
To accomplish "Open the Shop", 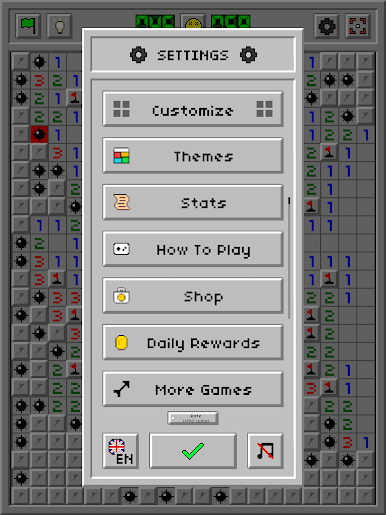I will [193, 296].
